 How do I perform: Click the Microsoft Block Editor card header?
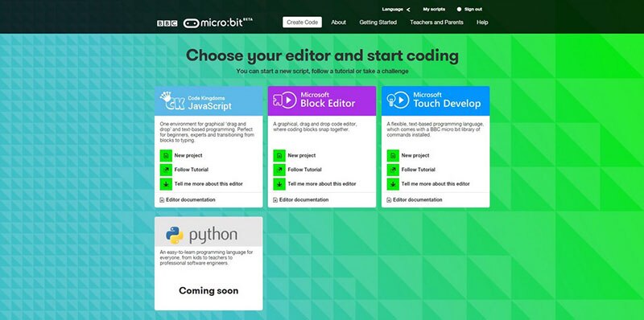[322, 101]
